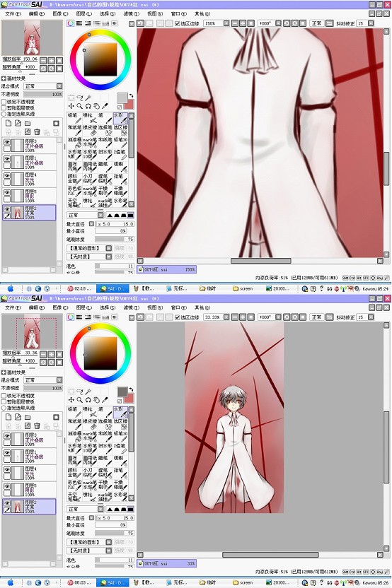Click the dark gray foreground color swatch
This screenshot has height=588, width=392.
click(x=122, y=392)
